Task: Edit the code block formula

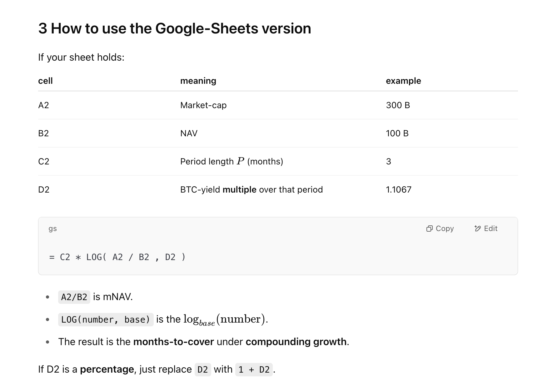Action: (486, 229)
